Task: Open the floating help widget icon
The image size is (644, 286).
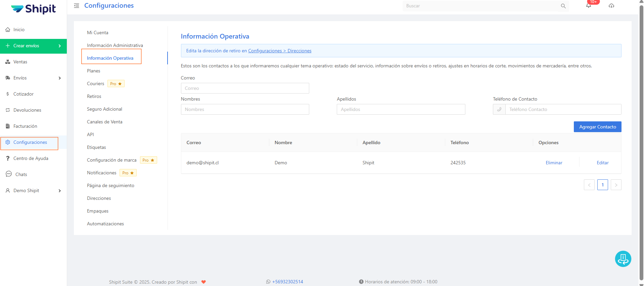Action: pyautogui.click(x=623, y=259)
